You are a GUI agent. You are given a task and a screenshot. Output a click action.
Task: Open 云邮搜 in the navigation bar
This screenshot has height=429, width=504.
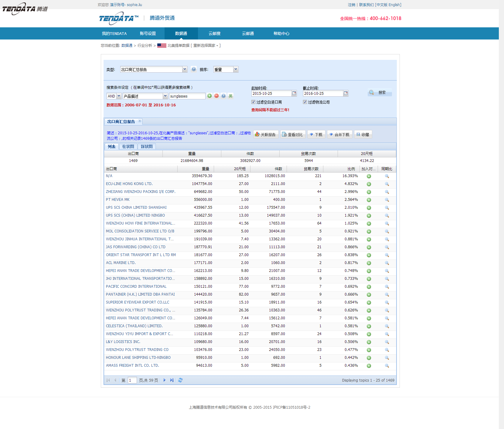click(214, 33)
